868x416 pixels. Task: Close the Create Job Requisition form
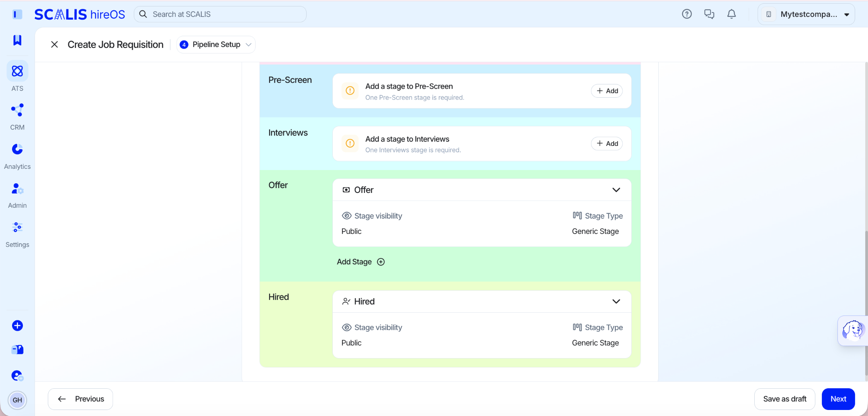(x=55, y=45)
